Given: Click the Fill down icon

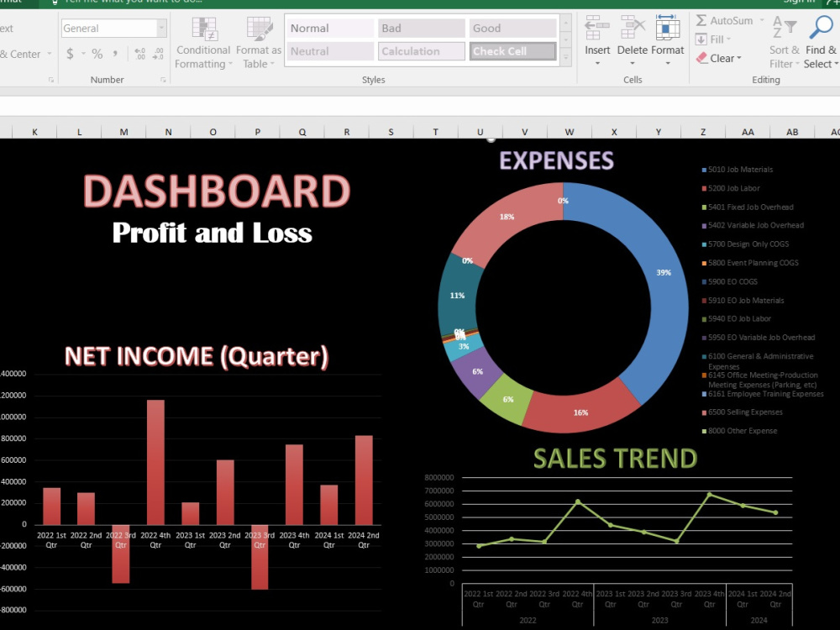Looking at the screenshot, I should click(x=701, y=39).
